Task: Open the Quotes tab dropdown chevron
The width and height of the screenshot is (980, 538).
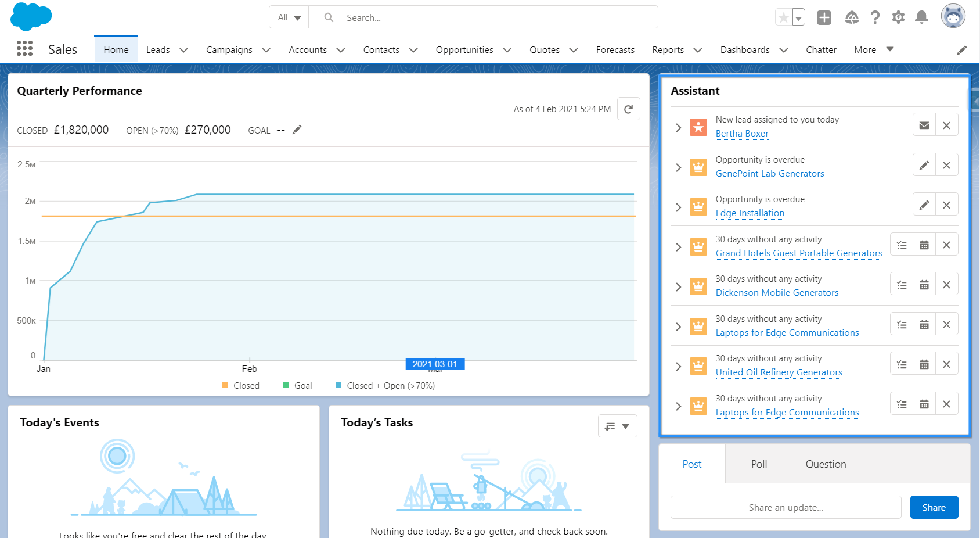Action: (x=574, y=50)
